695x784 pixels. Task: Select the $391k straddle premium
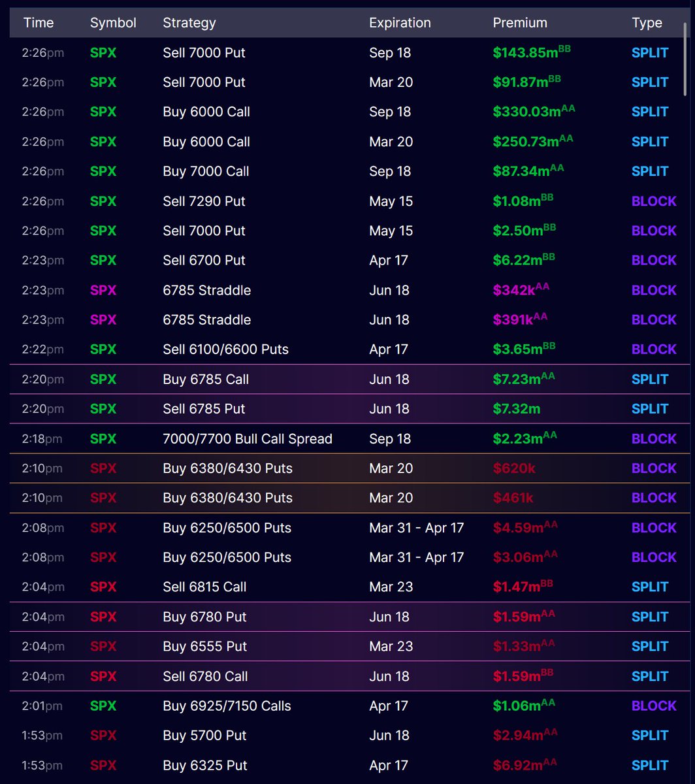[520, 319]
